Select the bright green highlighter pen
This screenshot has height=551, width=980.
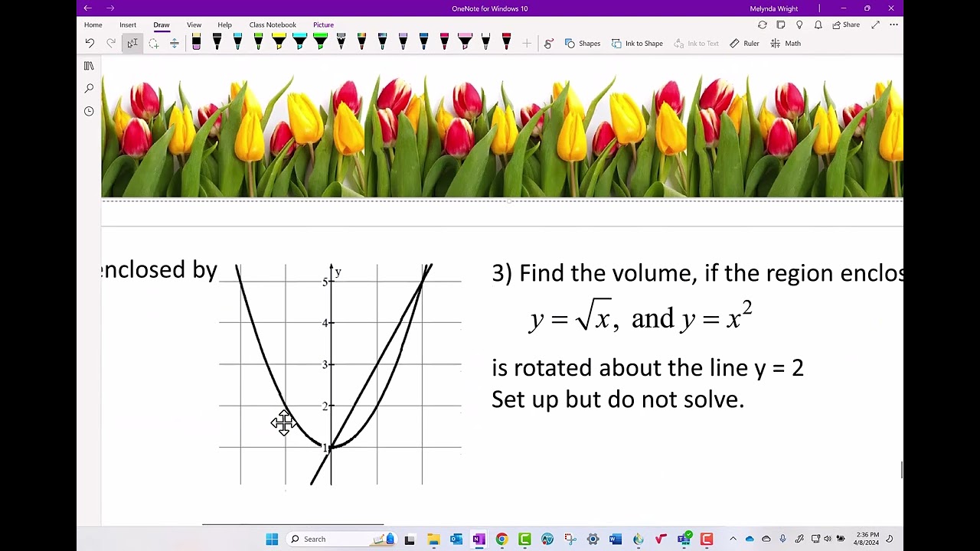point(320,42)
